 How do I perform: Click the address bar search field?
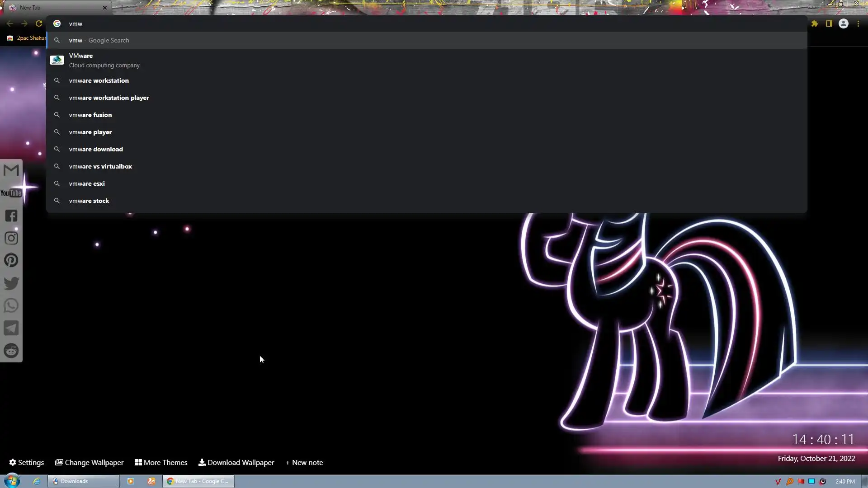tap(407, 23)
